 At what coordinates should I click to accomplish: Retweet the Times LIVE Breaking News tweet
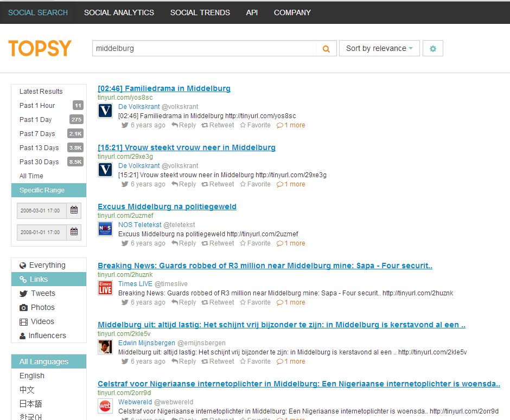218,302
